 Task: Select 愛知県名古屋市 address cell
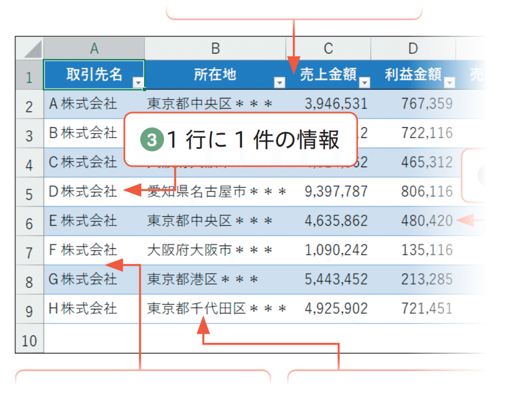coord(215,192)
